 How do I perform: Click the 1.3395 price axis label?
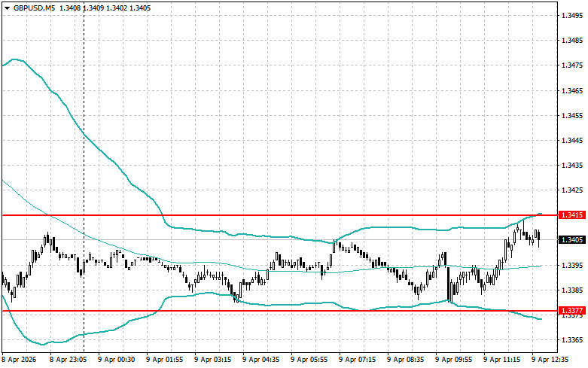coord(572,266)
